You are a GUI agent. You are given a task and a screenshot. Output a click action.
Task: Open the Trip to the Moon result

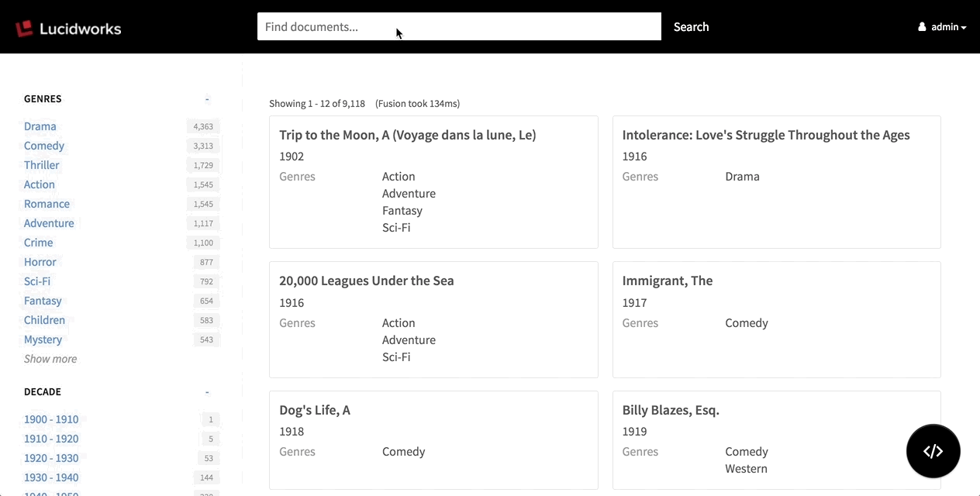click(x=408, y=135)
